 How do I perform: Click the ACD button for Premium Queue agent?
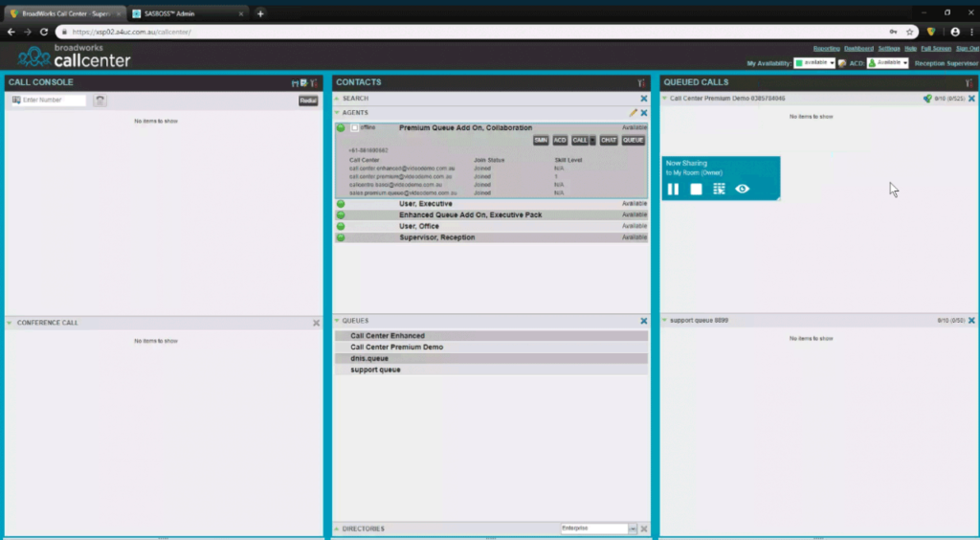coord(559,141)
